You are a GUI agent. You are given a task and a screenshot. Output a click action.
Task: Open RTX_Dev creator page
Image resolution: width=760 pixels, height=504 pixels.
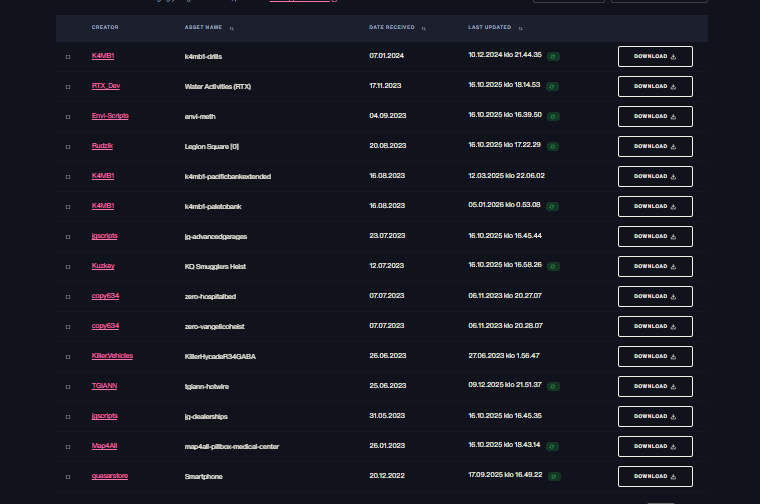pos(106,86)
